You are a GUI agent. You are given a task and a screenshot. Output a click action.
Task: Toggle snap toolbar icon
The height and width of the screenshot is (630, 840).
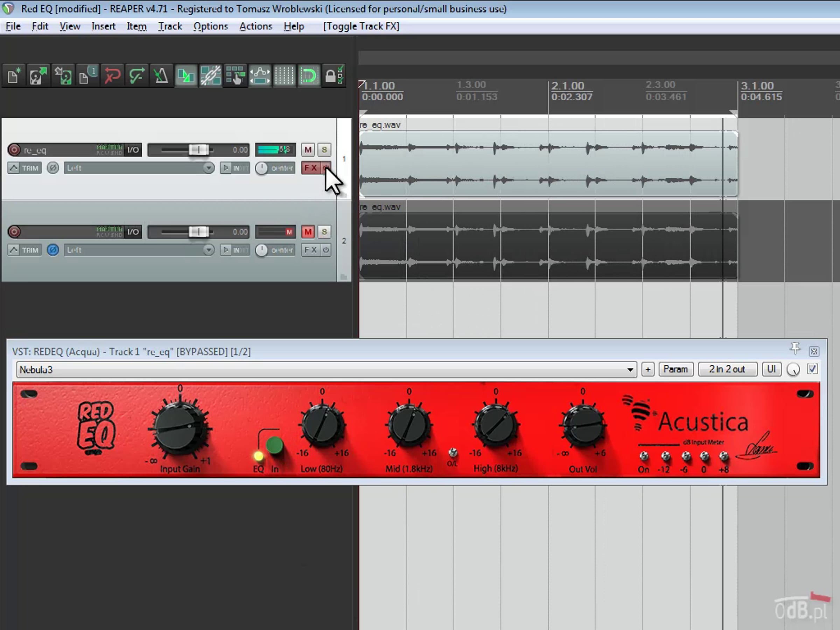309,76
